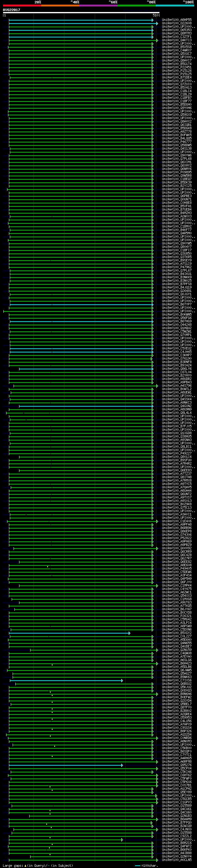Click the white query sequence bar
The width and height of the screenshot is (197, 868).
pyautogui.click(x=81, y=13)
